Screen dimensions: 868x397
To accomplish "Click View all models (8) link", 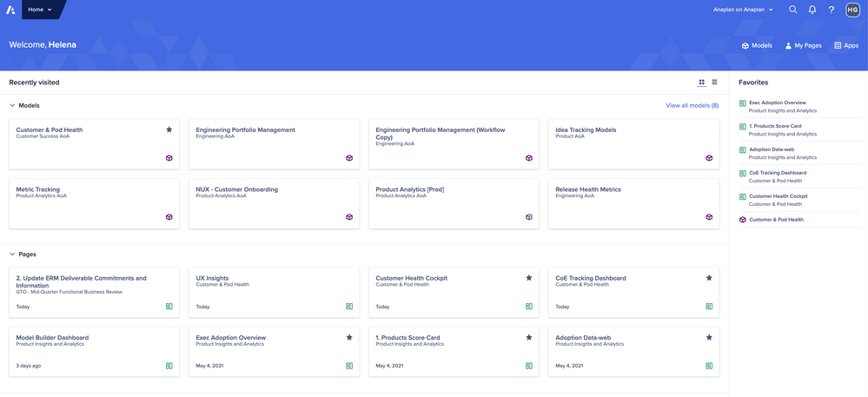I will 692,105.
